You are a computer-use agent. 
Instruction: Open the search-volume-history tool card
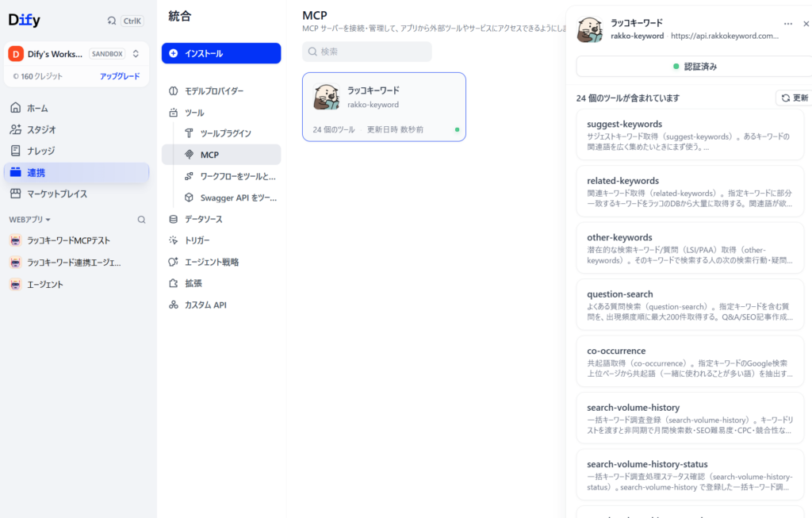690,419
